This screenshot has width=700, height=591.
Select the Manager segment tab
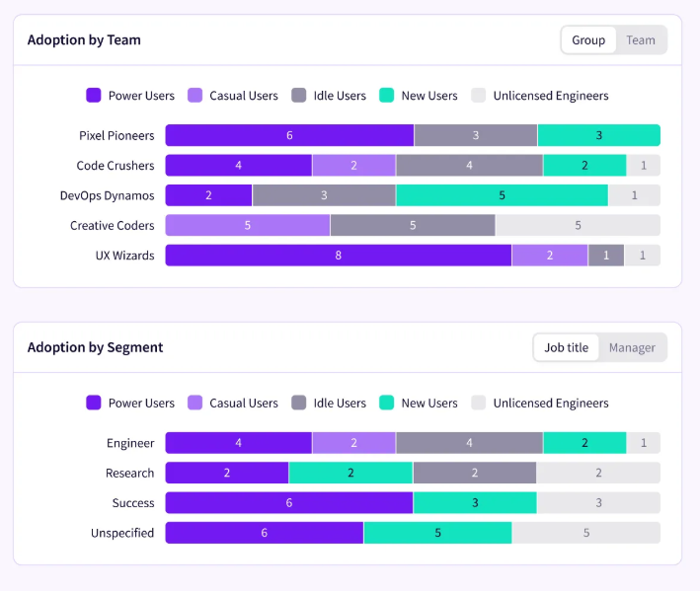632,347
